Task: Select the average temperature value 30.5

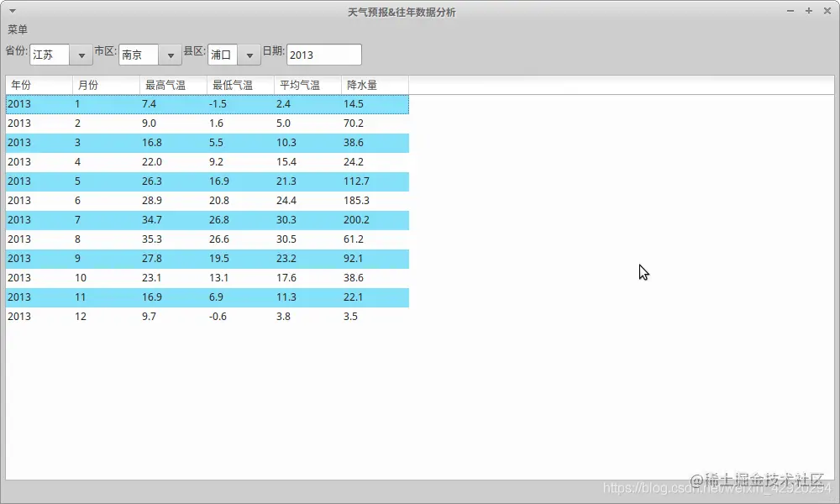Action: [286, 239]
